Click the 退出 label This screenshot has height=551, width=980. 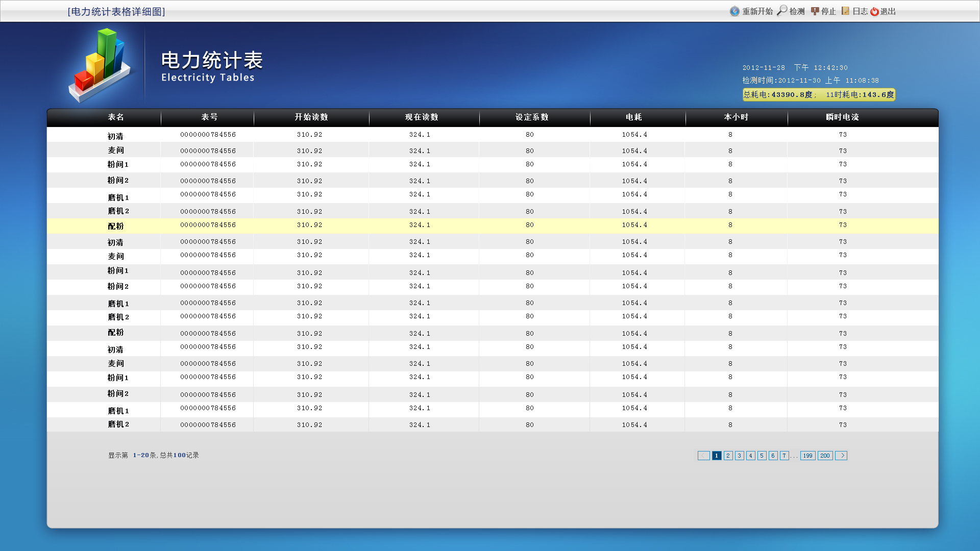[x=888, y=12]
